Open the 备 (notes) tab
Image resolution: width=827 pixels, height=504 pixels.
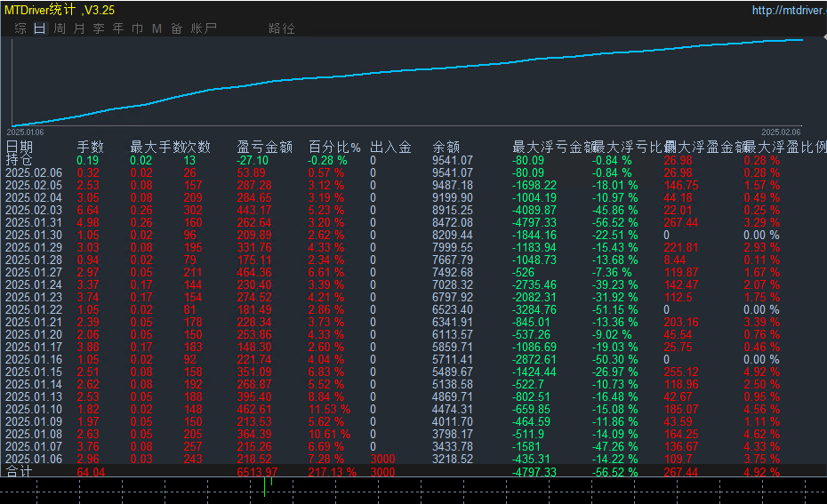tap(176, 28)
